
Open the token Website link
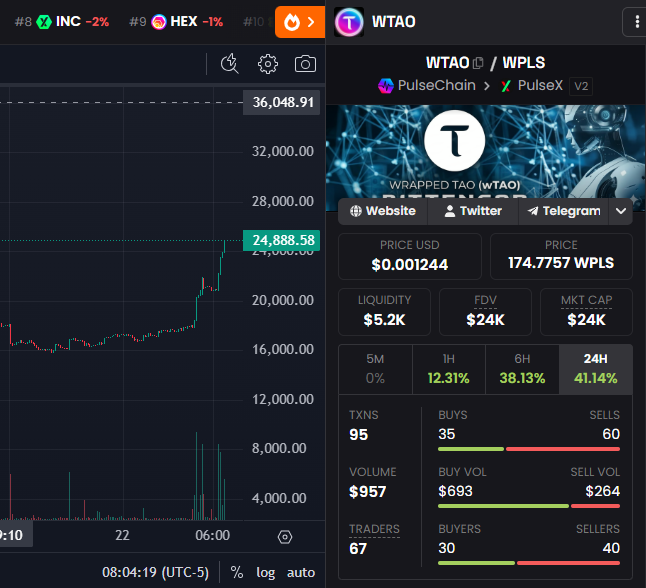tap(383, 211)
